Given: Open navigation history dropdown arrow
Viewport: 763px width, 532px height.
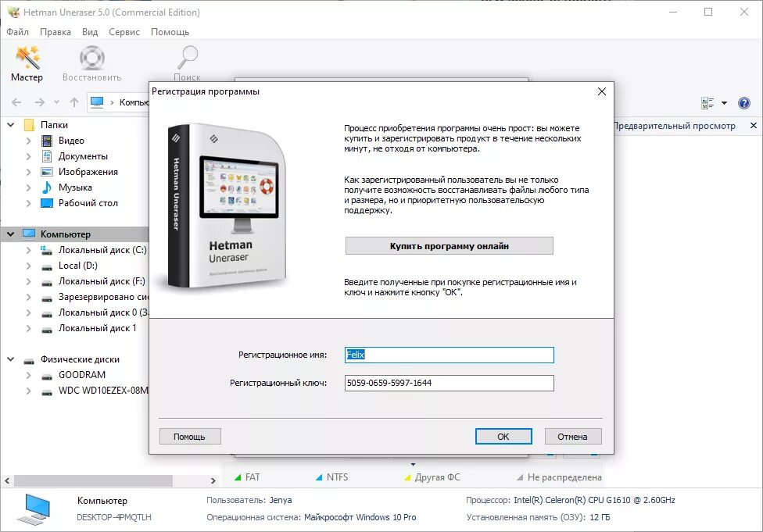Looking at the screenshot, I should tap(57, 102).
